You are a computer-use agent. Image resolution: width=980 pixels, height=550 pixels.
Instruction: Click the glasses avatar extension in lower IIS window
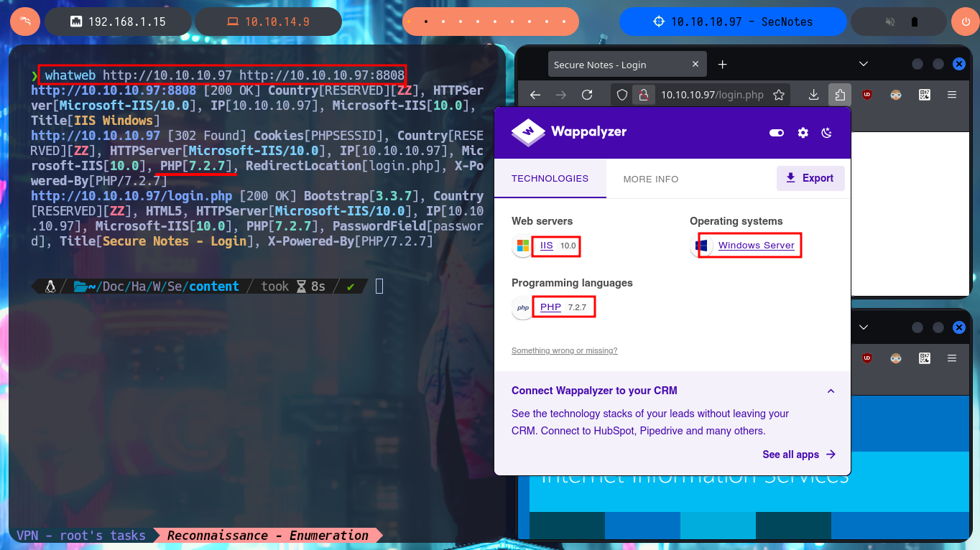point(895,358)
